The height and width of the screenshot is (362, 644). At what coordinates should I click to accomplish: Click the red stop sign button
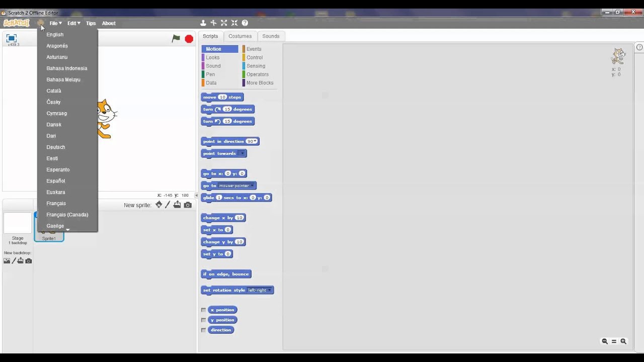tap(189, 39)
